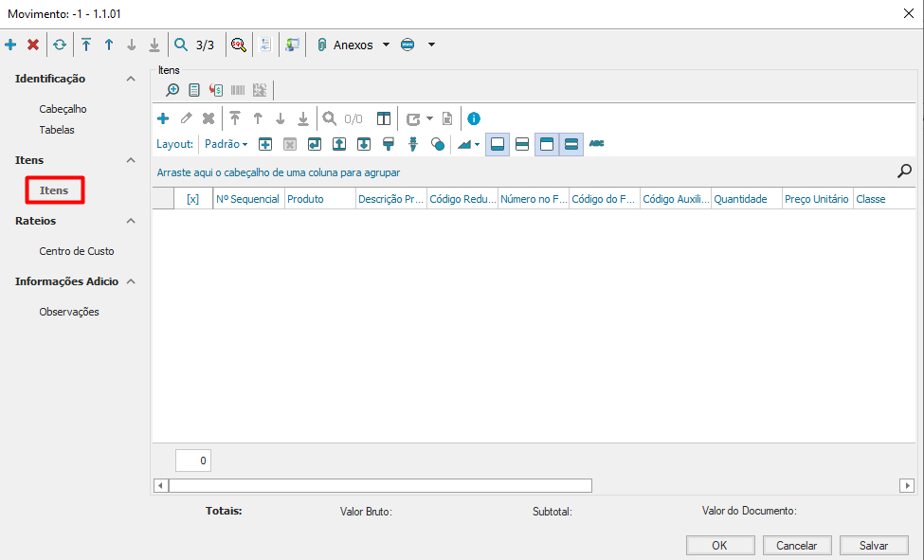
Task: Click the paperclip Anexos icon
Action: tap(321, 45)
